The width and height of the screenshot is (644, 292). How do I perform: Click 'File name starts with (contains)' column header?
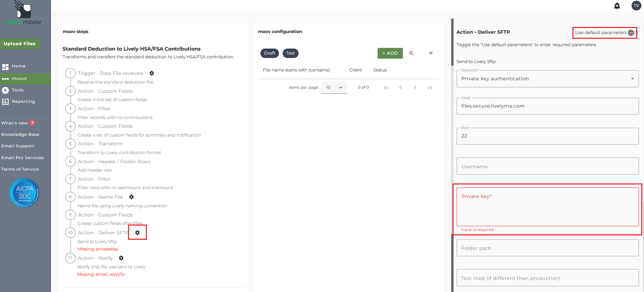click(x=296, y=70)
